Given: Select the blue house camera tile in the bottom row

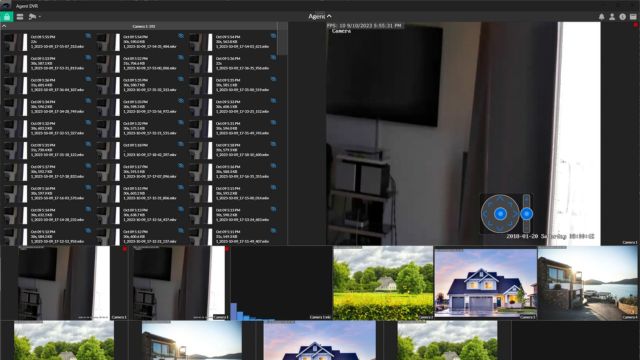Looking at the screenshot, I should [320, 340].
